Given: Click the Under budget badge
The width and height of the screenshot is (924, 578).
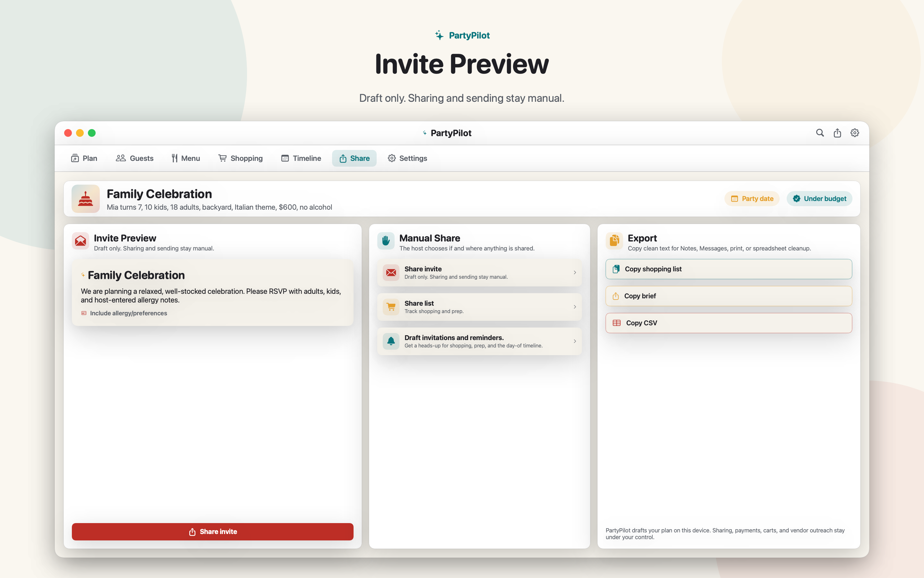Looking at the screenshot, I should tap(819, 199).
